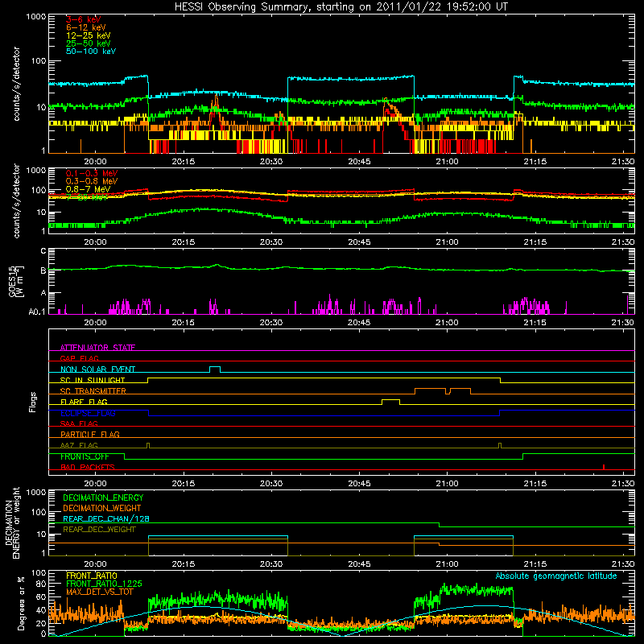Click the 25-50 keV legend entry

coord(89,43)
